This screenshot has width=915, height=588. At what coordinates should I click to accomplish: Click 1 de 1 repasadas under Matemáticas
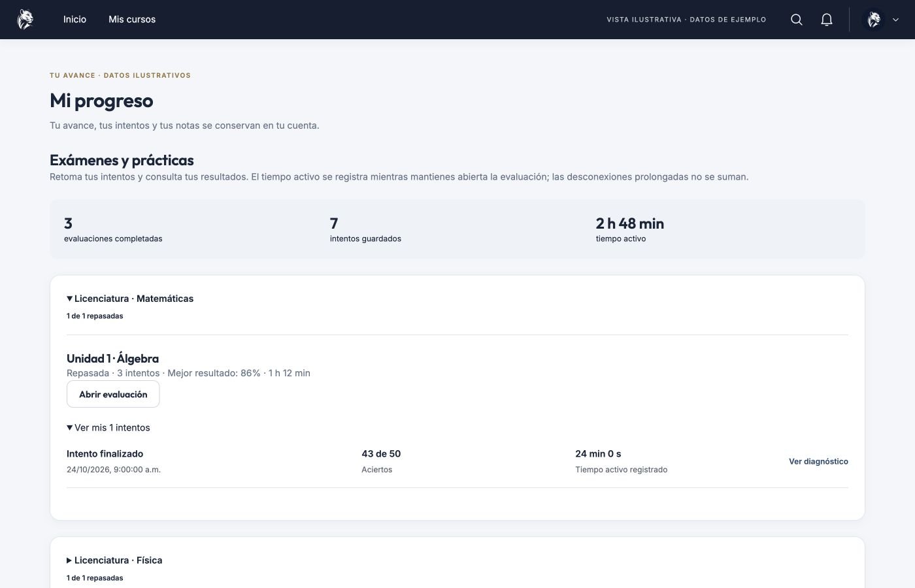point(95,316)
